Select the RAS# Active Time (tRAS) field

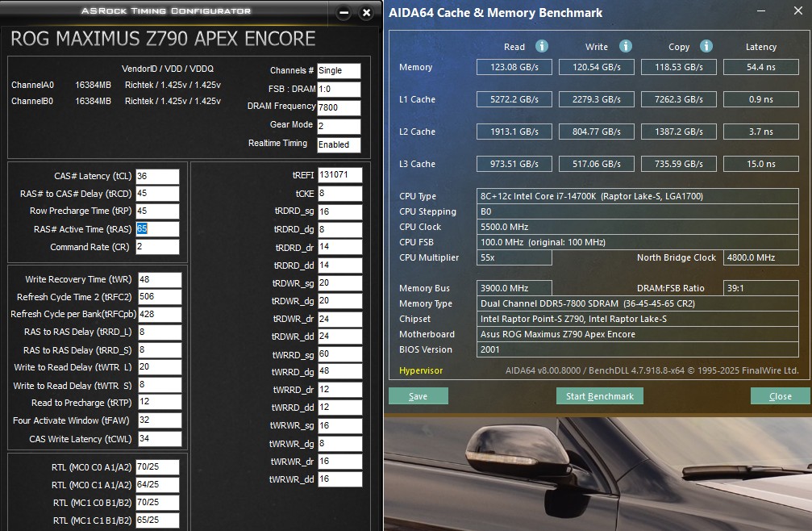click(157, 229)
